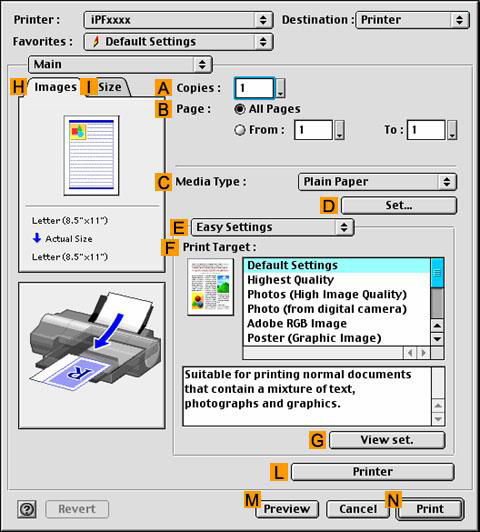Screen dimensions: 480x532
Task: Click the Print Target list scroll up arrow
Action: [x=437, y=326]
